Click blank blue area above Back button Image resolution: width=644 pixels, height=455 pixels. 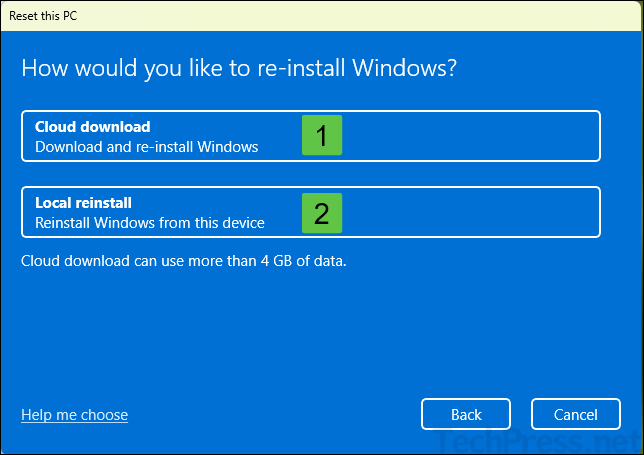(466, 340)
